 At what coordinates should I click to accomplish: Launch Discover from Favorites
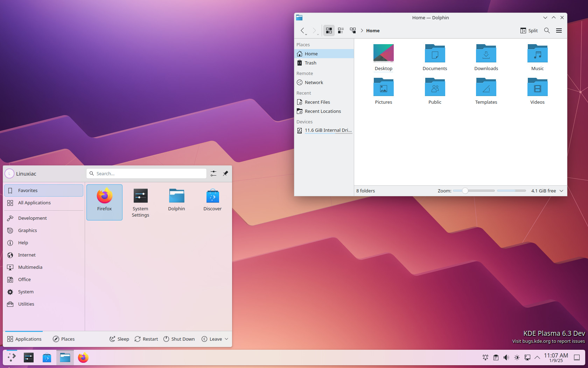coord(212,202)
